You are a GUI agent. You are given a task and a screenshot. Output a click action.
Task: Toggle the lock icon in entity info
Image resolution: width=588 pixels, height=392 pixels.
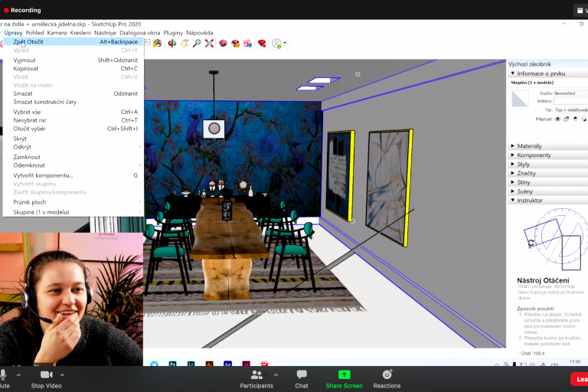pyautogui.click(x=566, y=119)
